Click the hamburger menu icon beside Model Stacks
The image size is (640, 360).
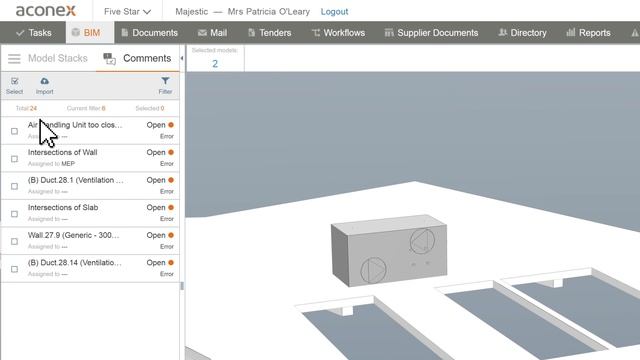[14, 59]
